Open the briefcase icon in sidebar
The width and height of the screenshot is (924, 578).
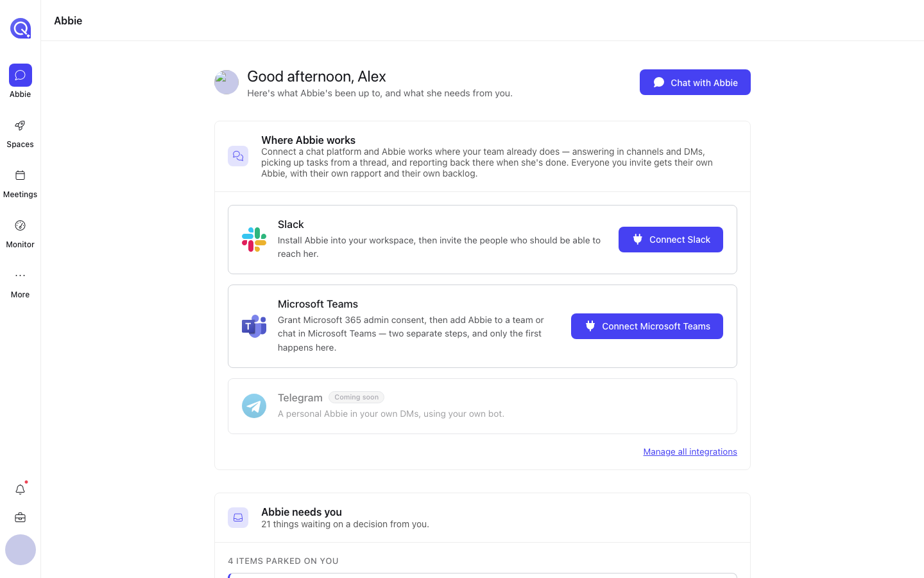[x=20, y=518]
